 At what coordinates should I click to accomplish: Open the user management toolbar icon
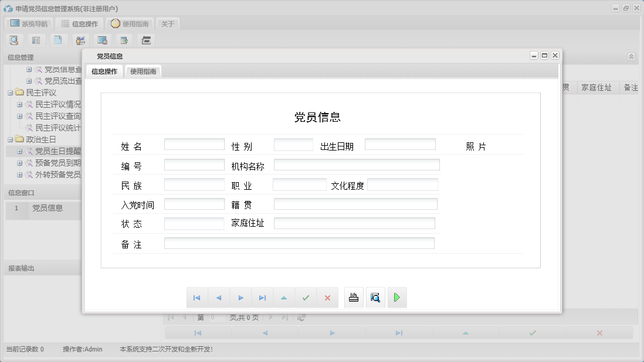80,40
